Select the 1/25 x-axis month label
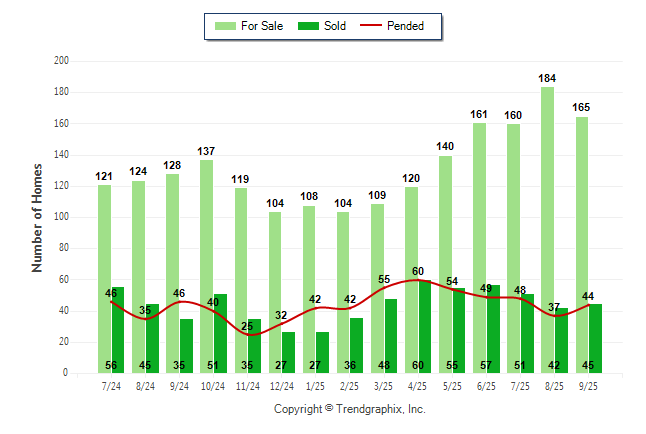646x434 pixels. click(x=315, y=385)
